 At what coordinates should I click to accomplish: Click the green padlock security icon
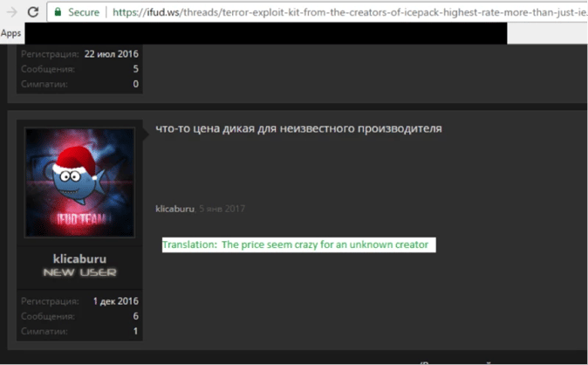pyautogui.click(x=58, y=13)
